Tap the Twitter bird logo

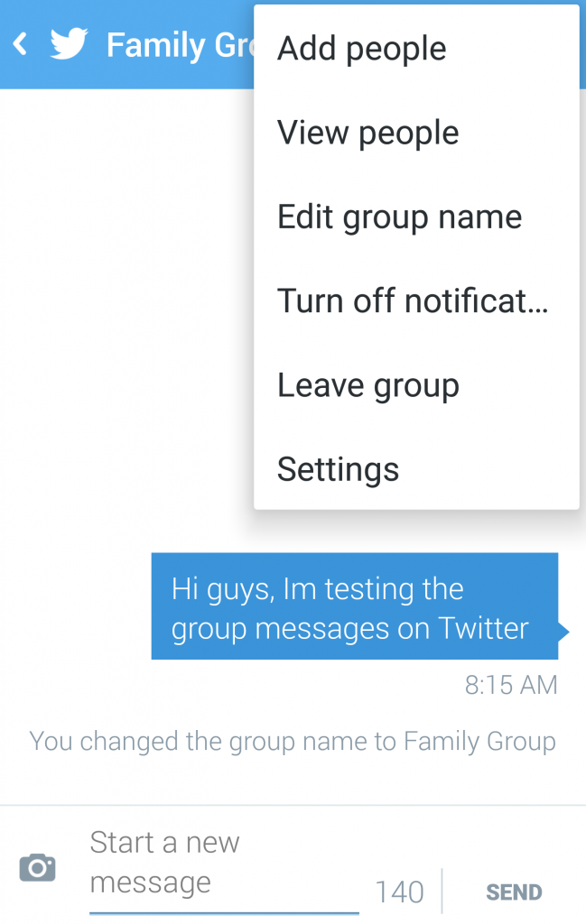click(69, 44)
